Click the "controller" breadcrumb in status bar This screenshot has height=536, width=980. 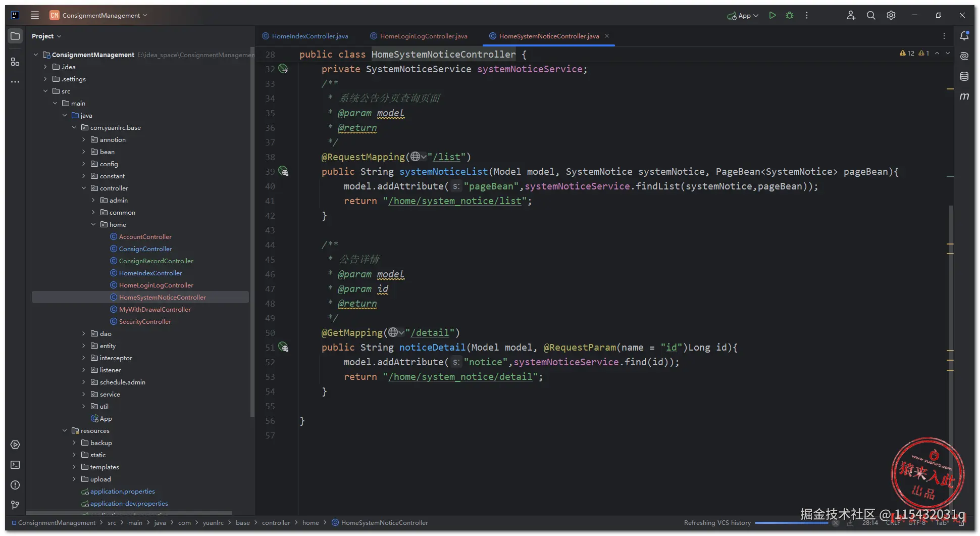coord(276,522)
